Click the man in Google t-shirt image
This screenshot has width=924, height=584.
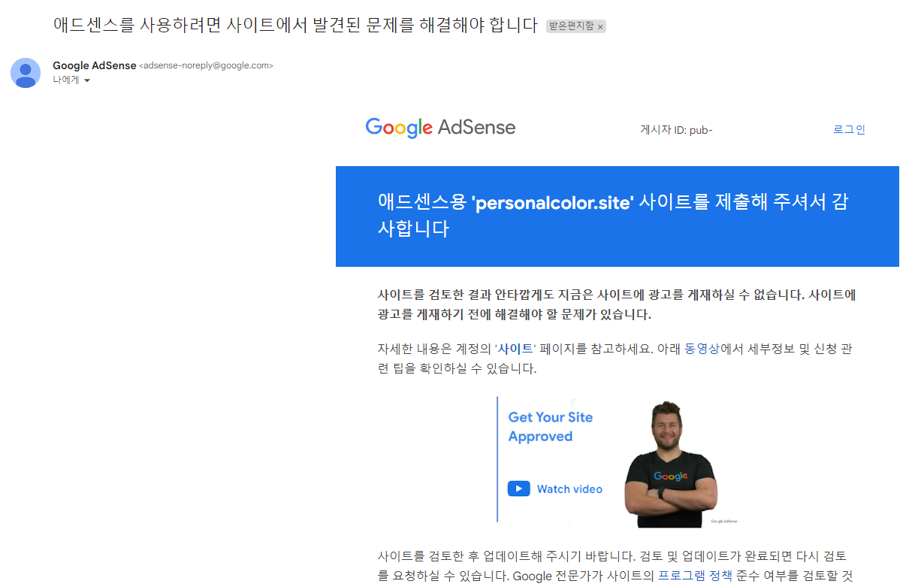click(671, 463)
